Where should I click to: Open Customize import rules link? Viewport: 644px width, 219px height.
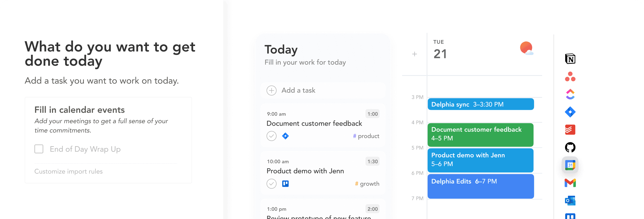(68, 171)
